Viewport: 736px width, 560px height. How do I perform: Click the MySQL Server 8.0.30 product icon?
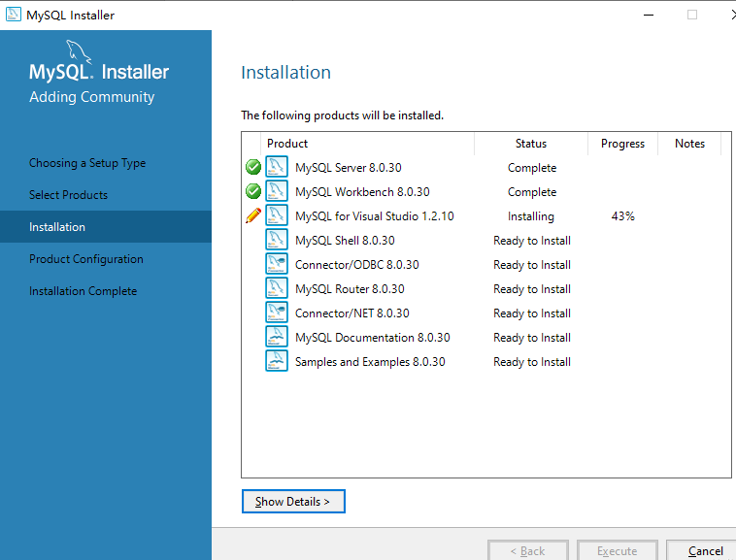pos(277,167)
